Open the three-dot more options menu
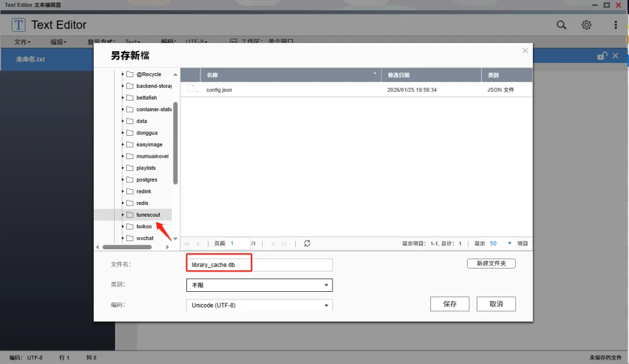Image resolution: width=629 pixels, height=364 pixels. pyautogui.click(x=616, y=25)
